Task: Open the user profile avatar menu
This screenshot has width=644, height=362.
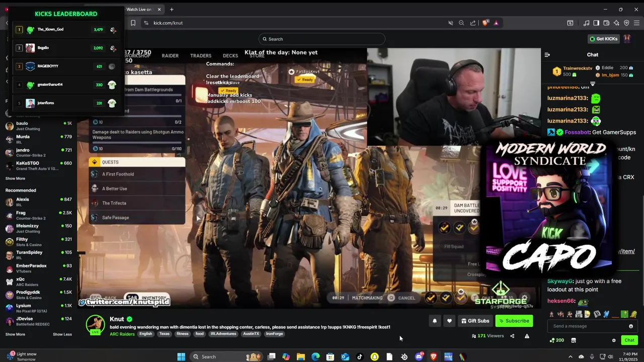Action: [627, 39]
